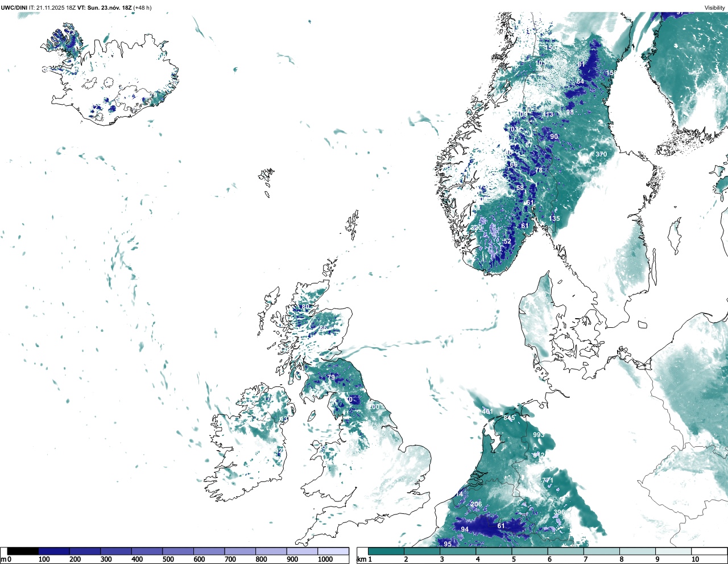
Task: Click the '396' value near the bottom edge
Action: tap(559, 512)
